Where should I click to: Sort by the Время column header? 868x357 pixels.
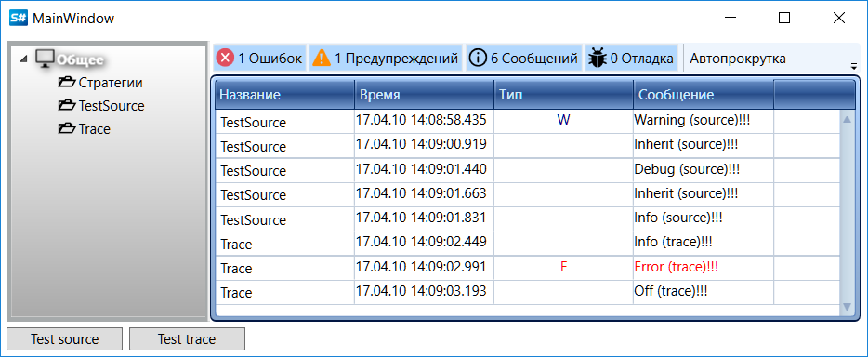425,95
